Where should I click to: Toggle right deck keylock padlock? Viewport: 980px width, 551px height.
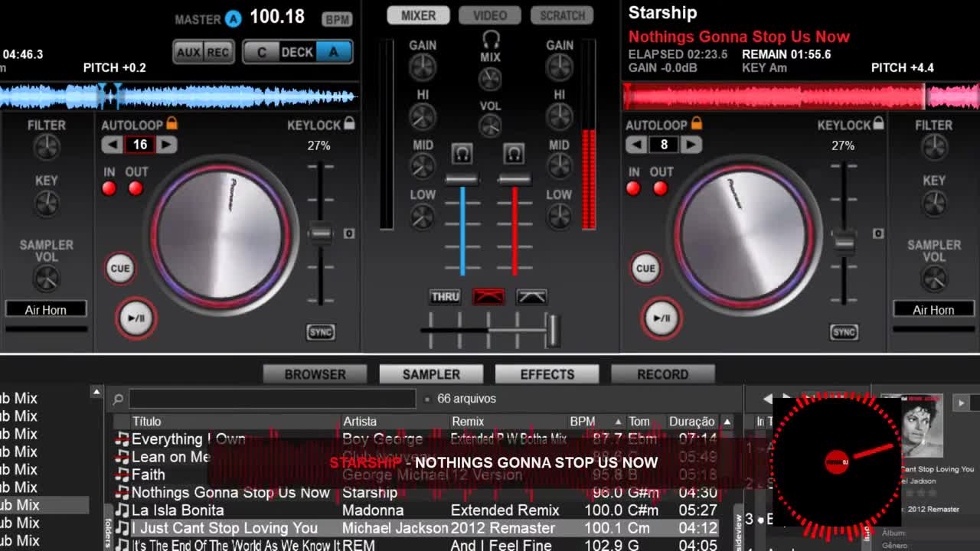pyautogui.click(x=878, y=124)
